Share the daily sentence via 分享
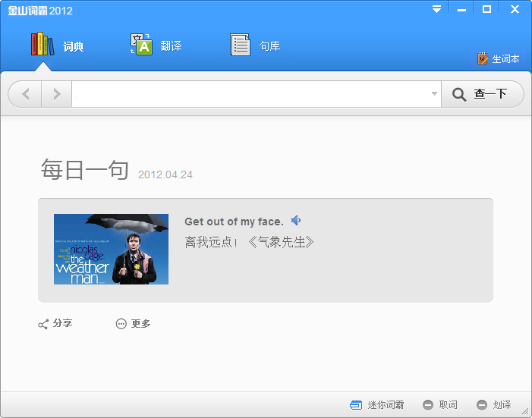The width and height of the screenshot is (532, 418). click(55, 324)
